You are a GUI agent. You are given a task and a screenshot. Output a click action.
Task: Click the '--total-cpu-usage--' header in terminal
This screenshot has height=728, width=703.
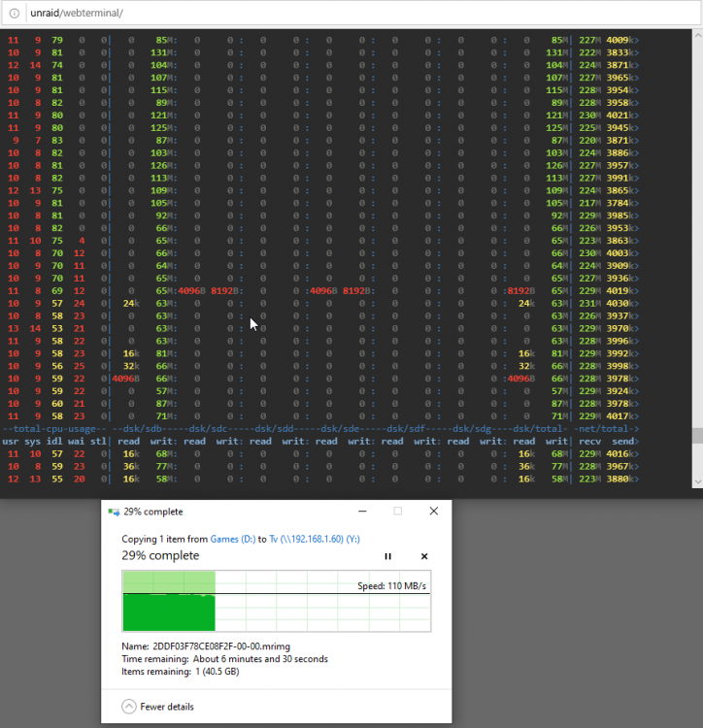[x=54, y=429]
